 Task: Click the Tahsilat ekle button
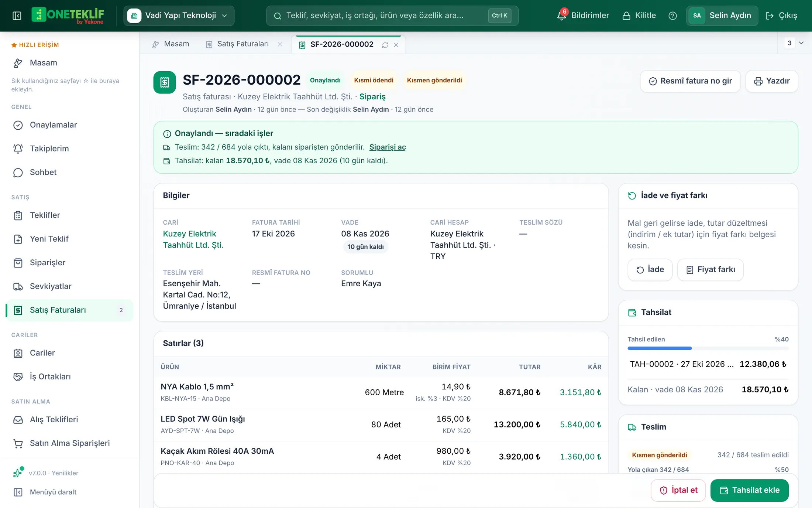(x=750, y=490)
